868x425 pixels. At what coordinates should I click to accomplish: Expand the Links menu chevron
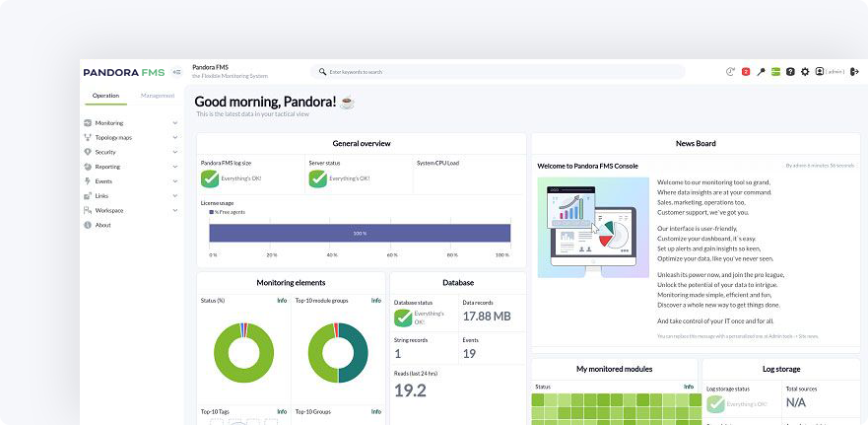[x=175, y=195]
